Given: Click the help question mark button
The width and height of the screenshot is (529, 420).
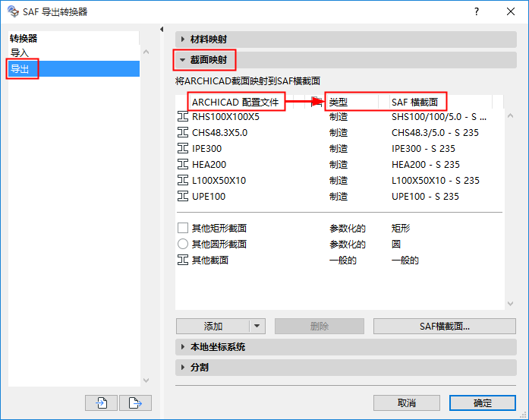Looking at the screenshot, I should tap(477, 11).
